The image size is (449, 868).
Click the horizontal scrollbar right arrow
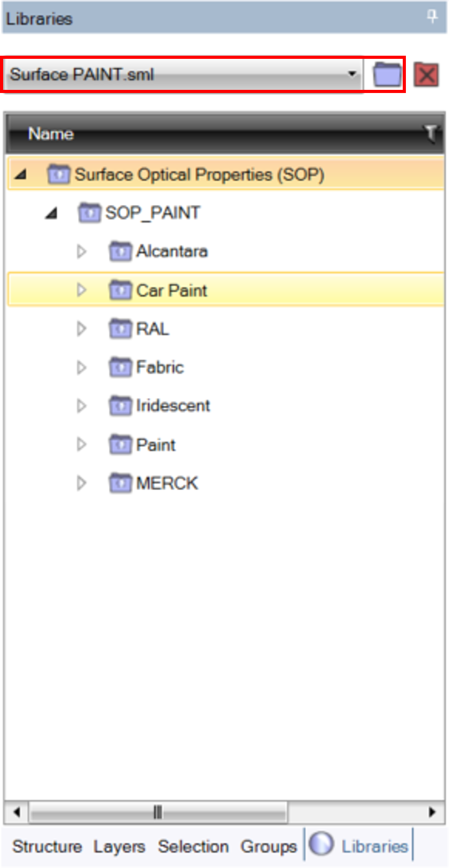432,812
